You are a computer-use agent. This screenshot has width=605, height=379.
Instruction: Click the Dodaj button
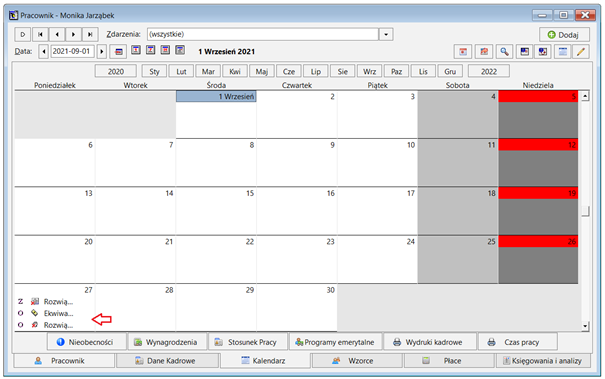click(564, 35)
